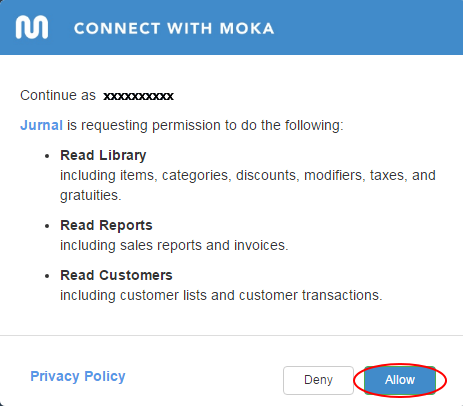Select the Read Library permission heading
The image size is (463, 406).
103,155
